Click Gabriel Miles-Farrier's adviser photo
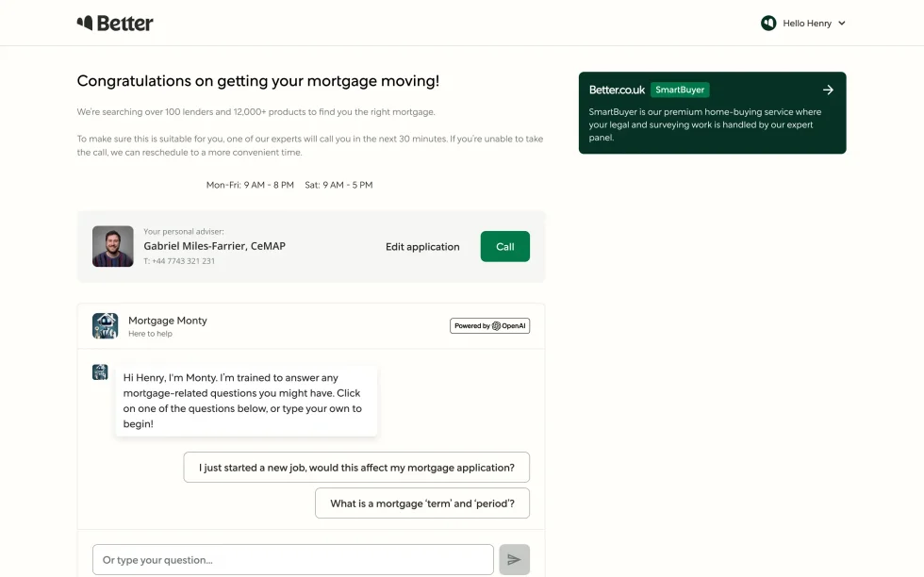This screenshot has width=924, height=577. pos(112,246)
